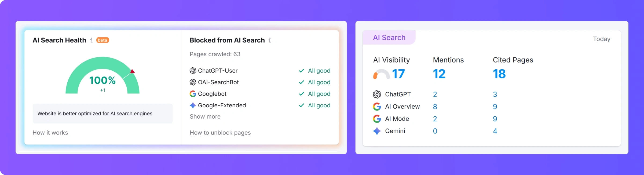The image size is (644, 175).
Task: Click the Googlebot Google logo icon
Action: click(193, 94)
